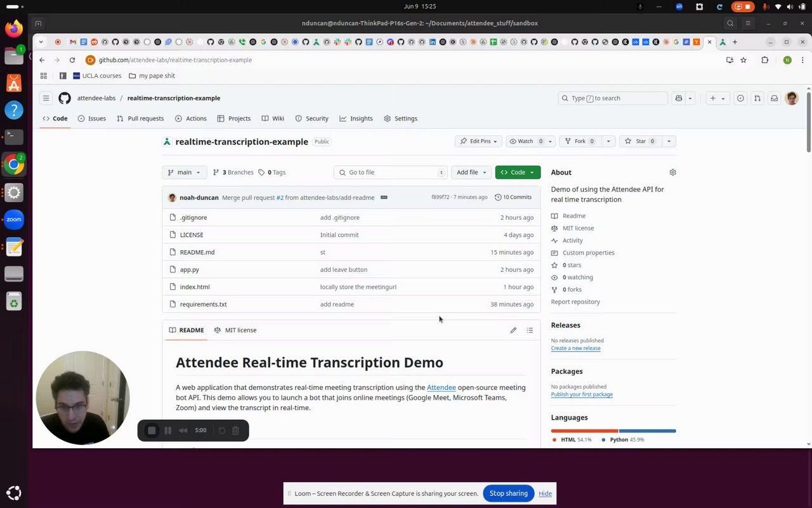812x508 pixels.
Task: Hide the Loom sharing notification
Action: (x=545, y=493)
